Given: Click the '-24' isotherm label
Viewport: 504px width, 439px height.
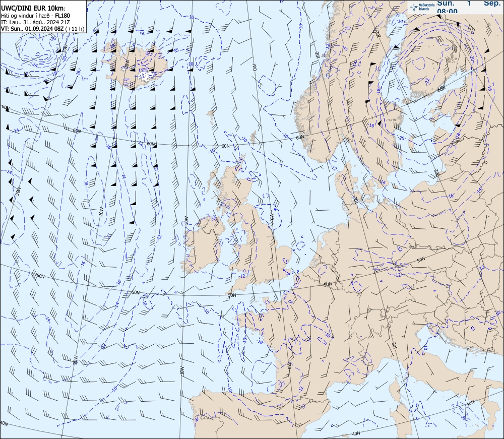Looking at the screenshot, I should point(35,65).
